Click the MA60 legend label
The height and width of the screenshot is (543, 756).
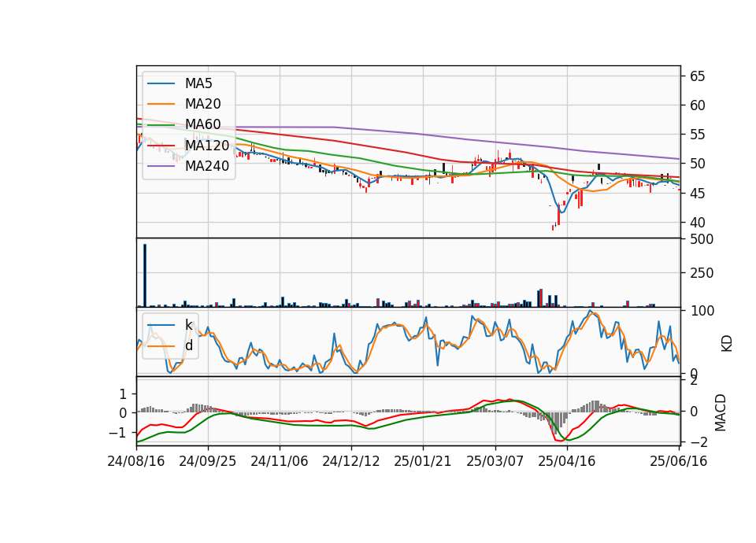click(202, 124)
